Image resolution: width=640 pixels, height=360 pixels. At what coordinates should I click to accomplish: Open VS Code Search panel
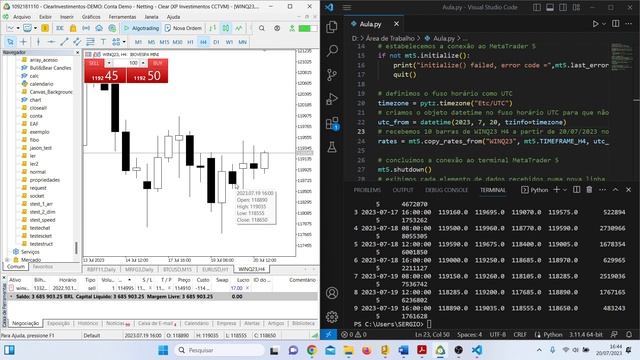click(x=332, y=51)
